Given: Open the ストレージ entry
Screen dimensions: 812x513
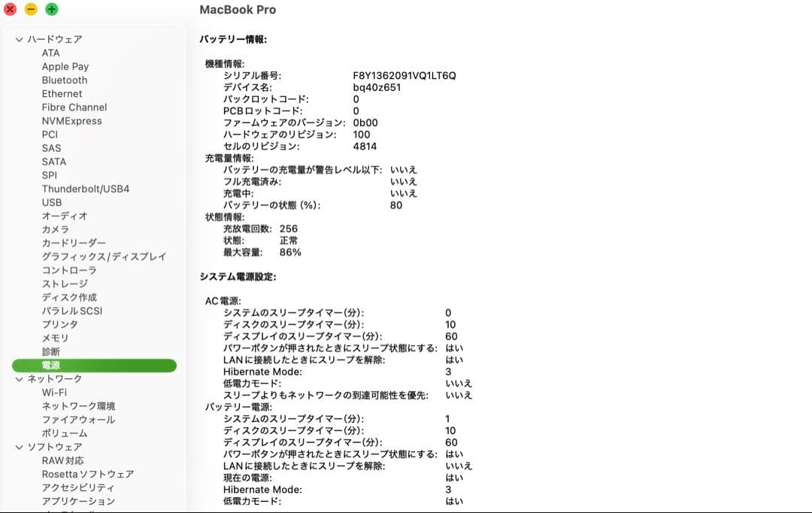Looking at the screenshot, I should tap(65, 284).
